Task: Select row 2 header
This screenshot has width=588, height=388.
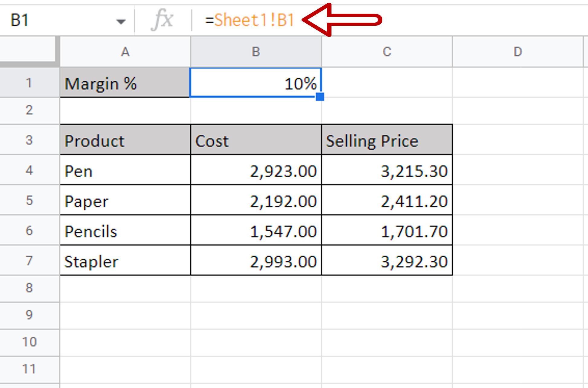Action: 29,110
